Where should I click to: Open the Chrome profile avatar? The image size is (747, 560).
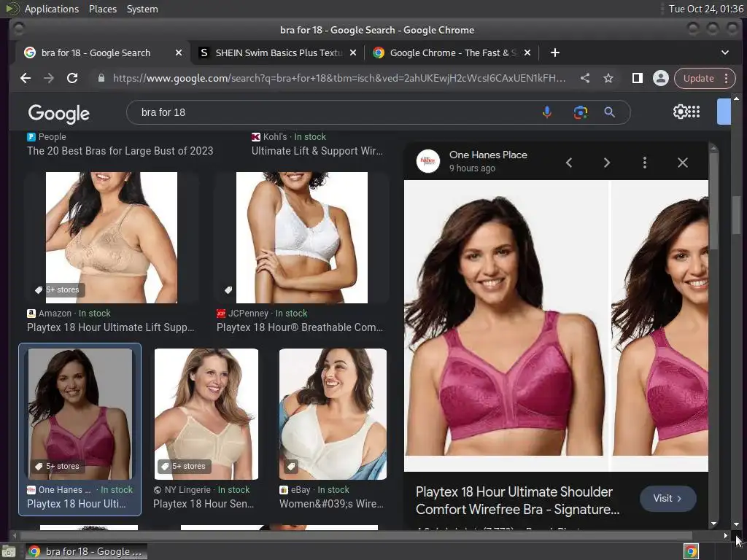(661, 78)
